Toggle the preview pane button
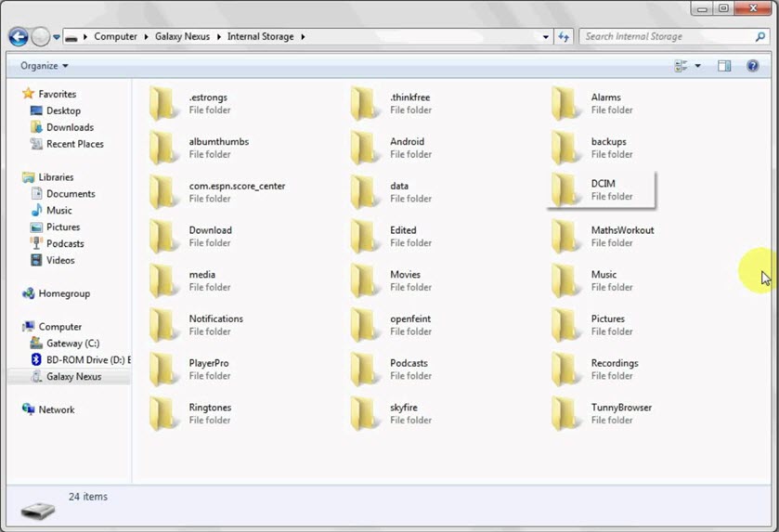779x532 pixels. (x=724, y=66)
